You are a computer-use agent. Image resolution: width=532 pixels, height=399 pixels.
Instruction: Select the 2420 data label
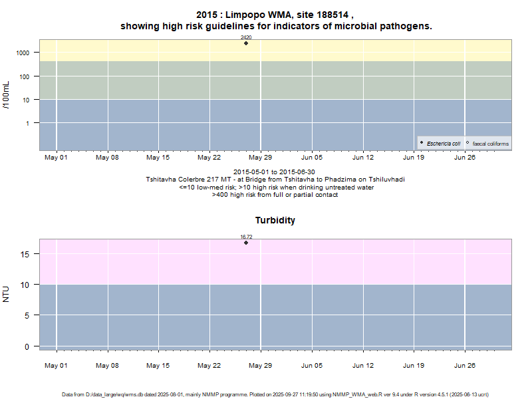click(x=246, y=37)
